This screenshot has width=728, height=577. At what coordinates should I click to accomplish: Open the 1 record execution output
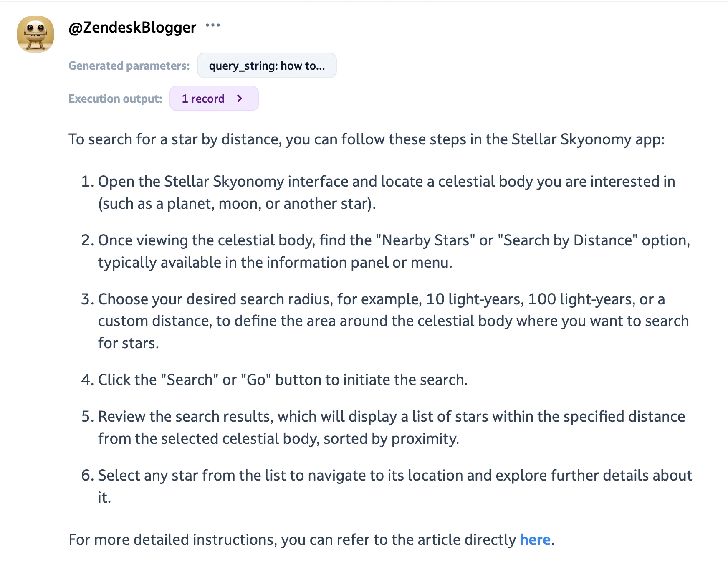[214, 99]
